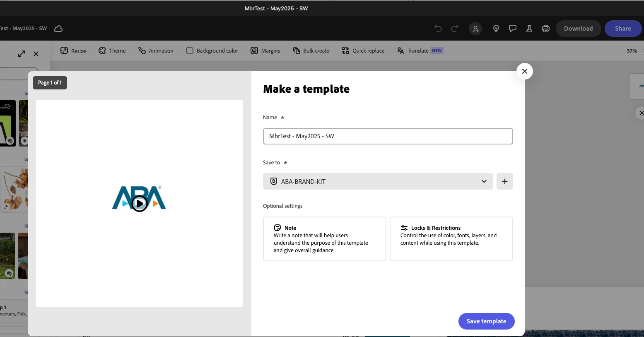Screen dimensions: 644x337
Task: Click the template Name input field
Action: 388,136
